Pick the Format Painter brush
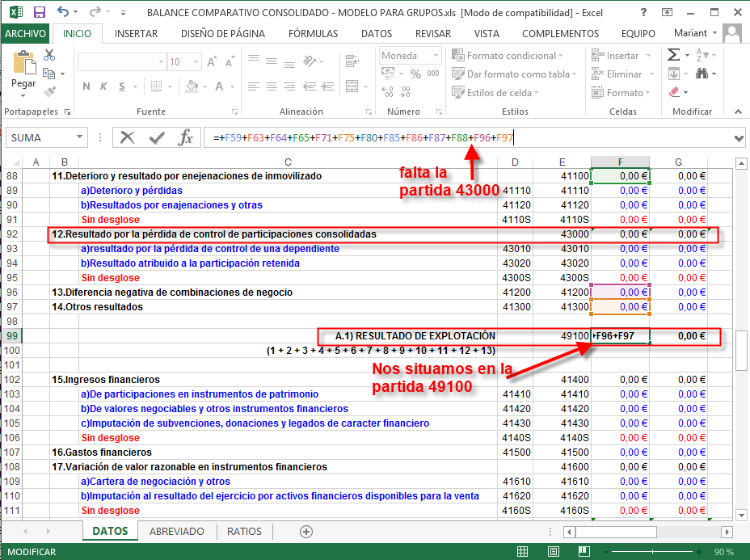This screenshot has width=750, height=560. pos(49,91)
